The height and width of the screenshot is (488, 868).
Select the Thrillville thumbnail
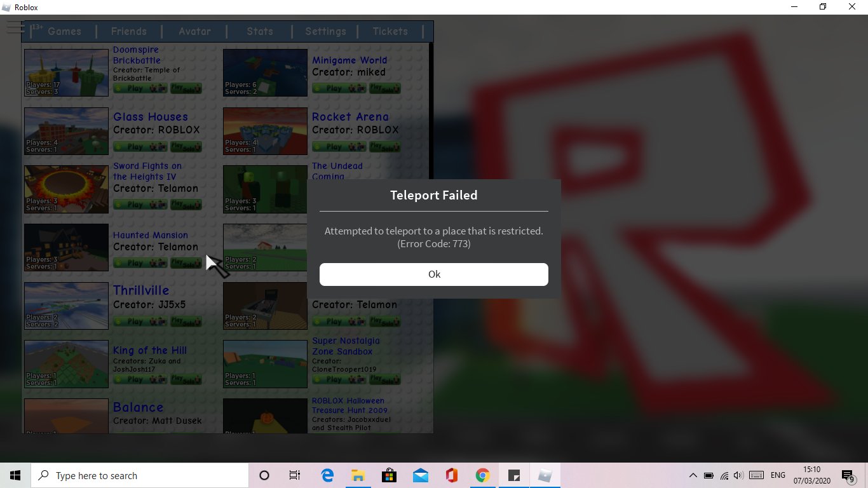point(66,306)
